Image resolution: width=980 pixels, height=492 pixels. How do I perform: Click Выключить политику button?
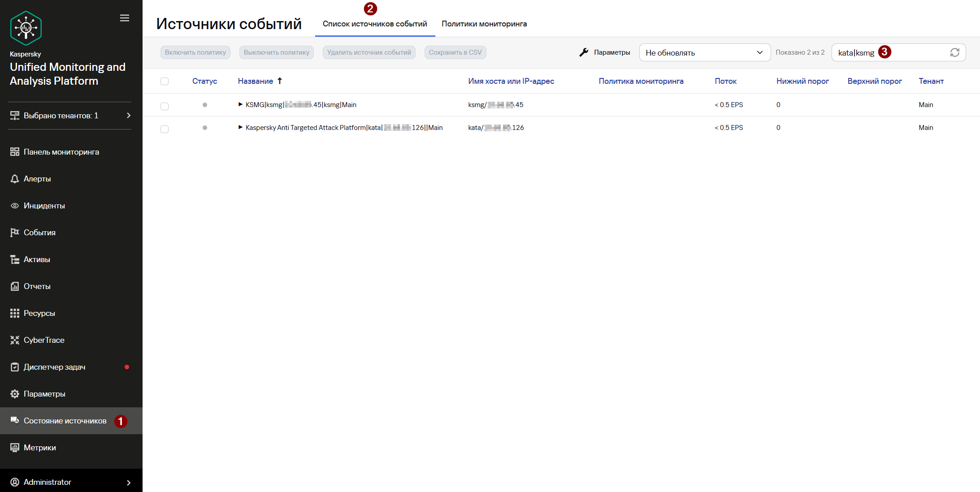277,52
